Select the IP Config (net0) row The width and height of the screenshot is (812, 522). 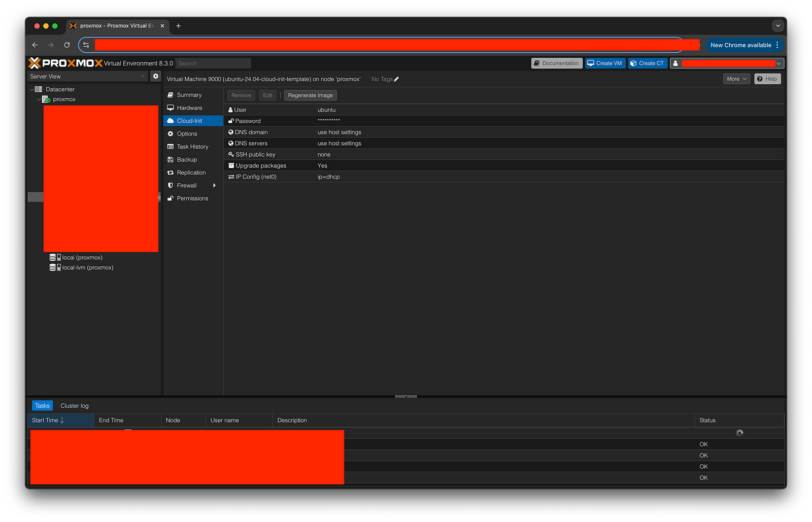(x=504, y=177)
